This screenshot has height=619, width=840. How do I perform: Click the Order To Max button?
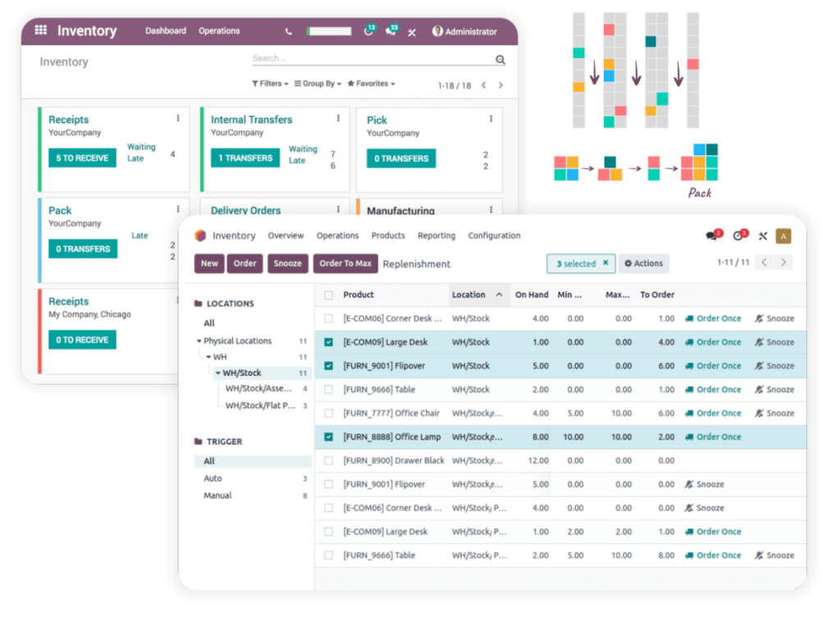[345, 264]
